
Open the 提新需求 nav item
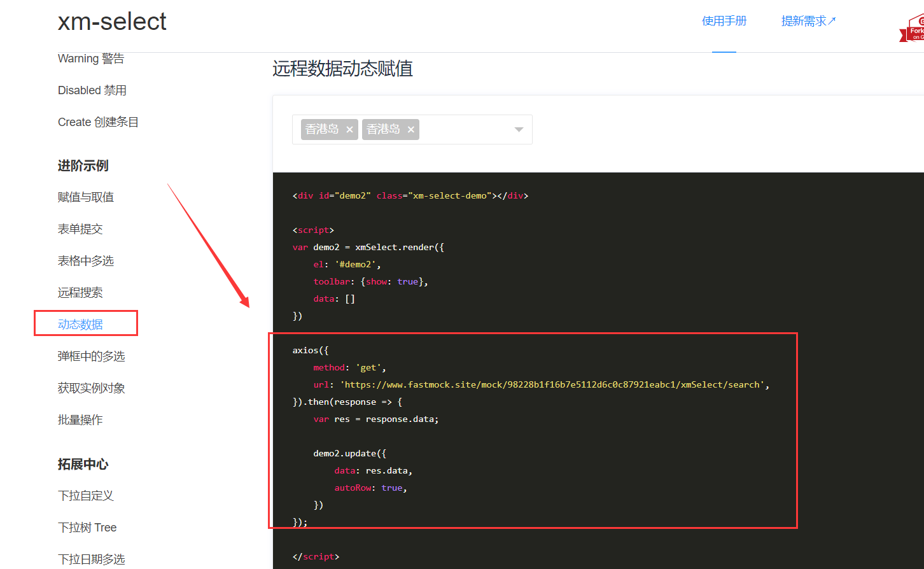point(804,20)
